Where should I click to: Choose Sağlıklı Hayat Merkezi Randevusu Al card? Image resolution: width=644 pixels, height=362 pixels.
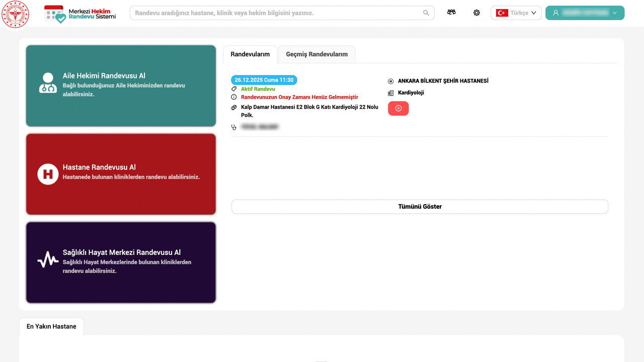coord(121,262)
